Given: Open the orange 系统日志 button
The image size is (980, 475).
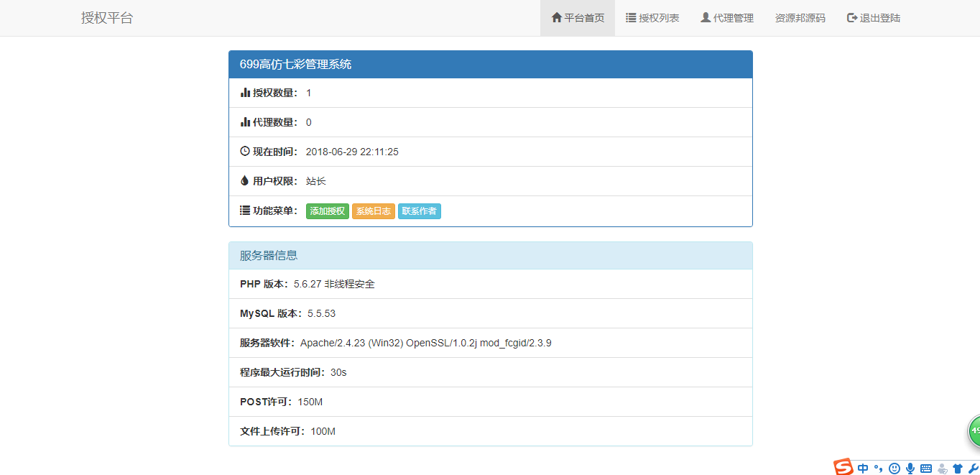Looking at the screenshot, I should (x=374, y=211).
